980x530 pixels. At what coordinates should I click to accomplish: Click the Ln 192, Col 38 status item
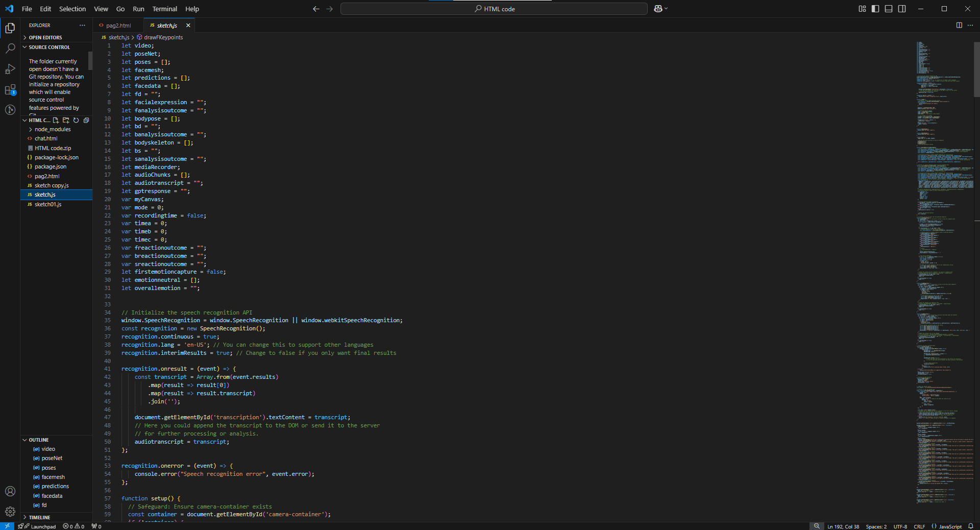[x=843, y=526]
